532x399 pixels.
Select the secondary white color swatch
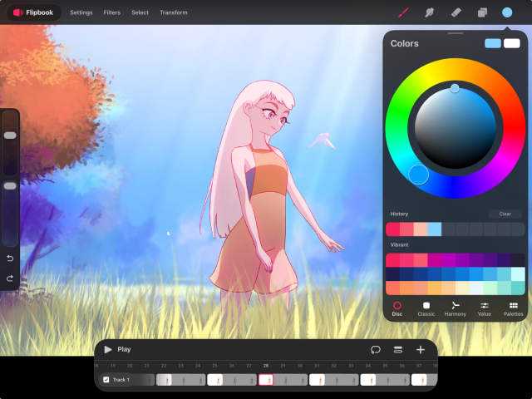tap(512, 43)
